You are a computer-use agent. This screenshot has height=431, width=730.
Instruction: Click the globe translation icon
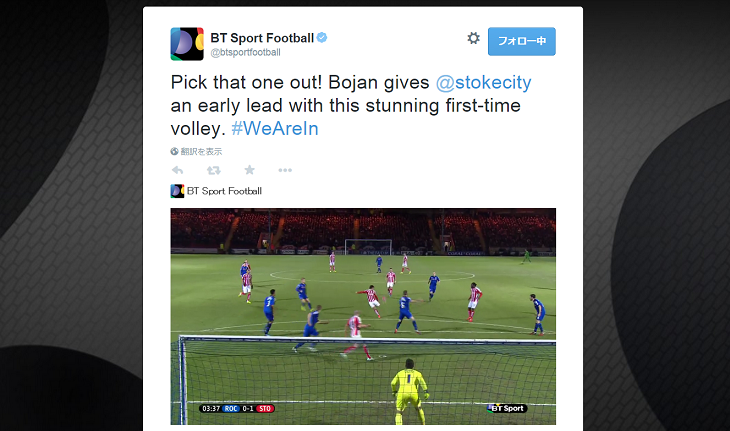[175, 151]
